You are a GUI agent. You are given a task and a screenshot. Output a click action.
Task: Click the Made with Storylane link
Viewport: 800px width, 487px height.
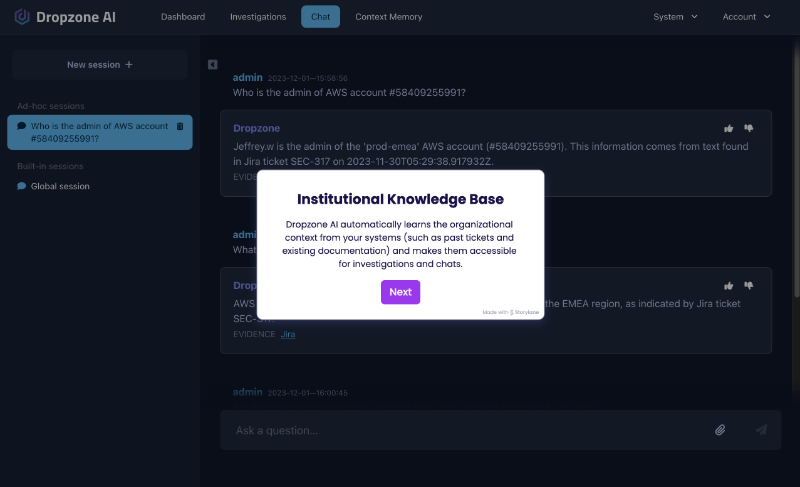click(x=511, y=312)
